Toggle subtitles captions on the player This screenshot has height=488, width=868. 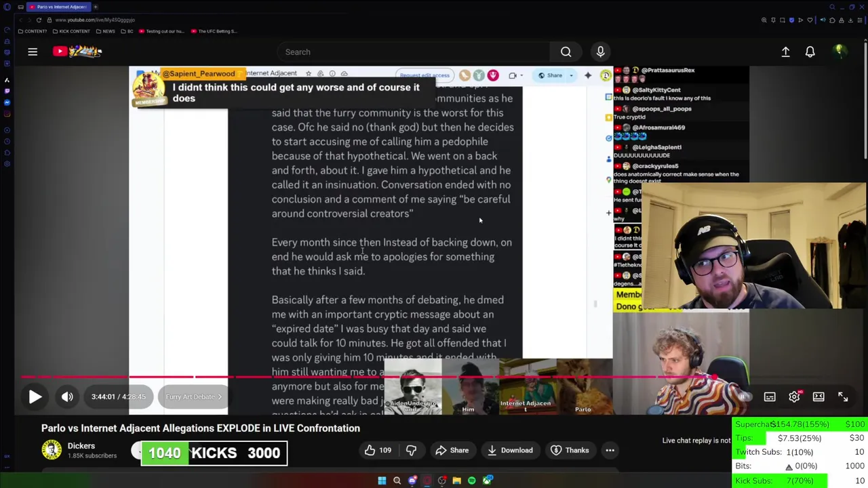click(x=770, y=397)
